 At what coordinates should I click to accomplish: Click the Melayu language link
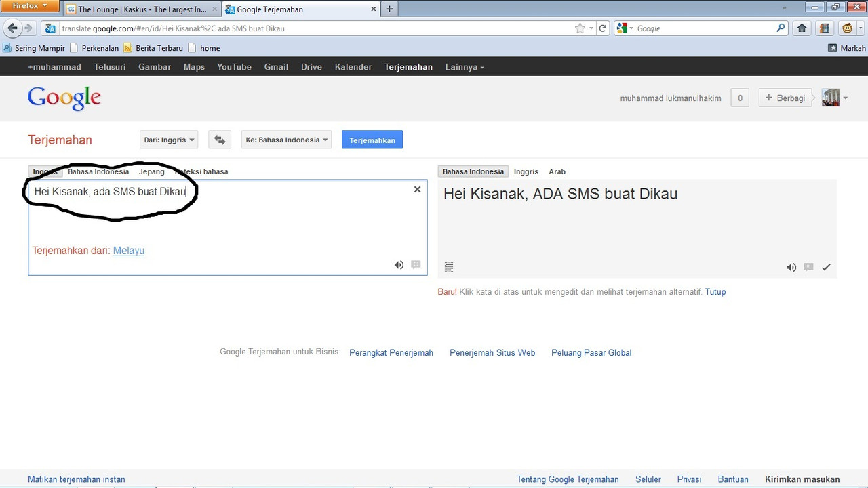128,251
